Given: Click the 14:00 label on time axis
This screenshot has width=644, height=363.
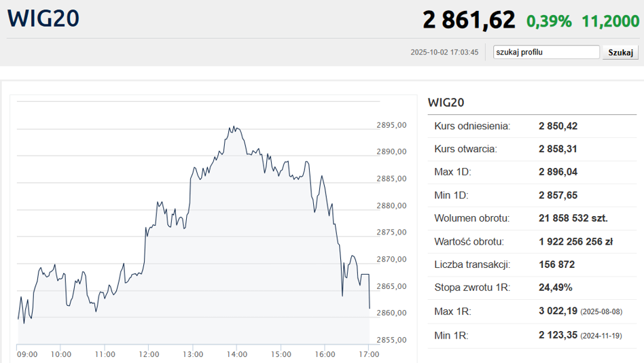Looking at the screenshot, I should point(236,354).
